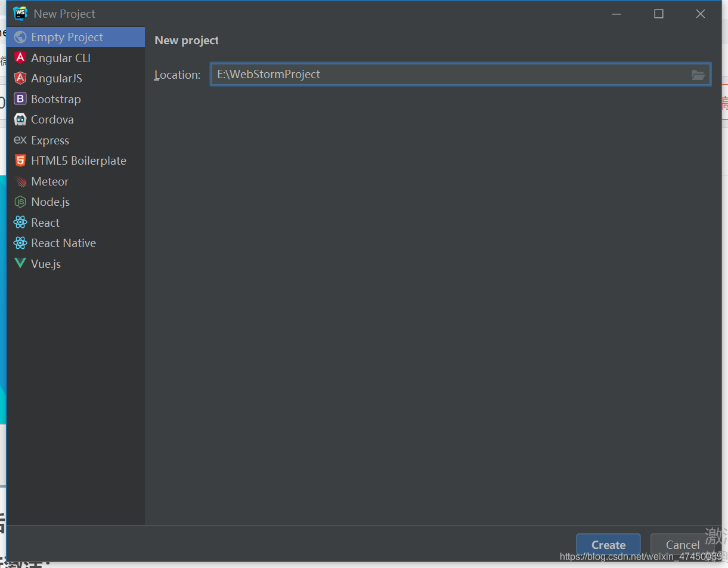Choose React Native project type label

point(64,243)
